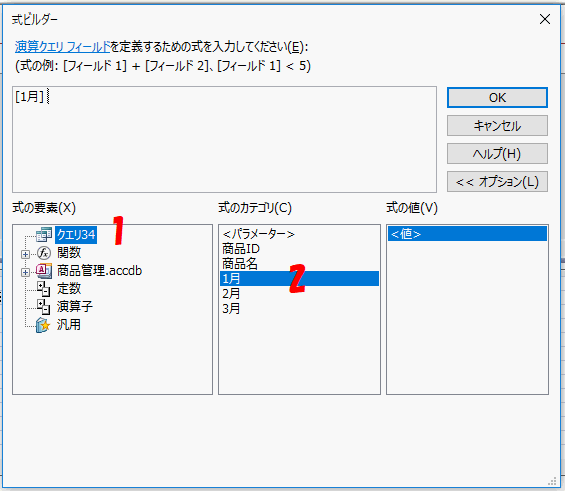
Task: Expand the 商品管理.accdb tree node
Action: [x=25, y=272]
